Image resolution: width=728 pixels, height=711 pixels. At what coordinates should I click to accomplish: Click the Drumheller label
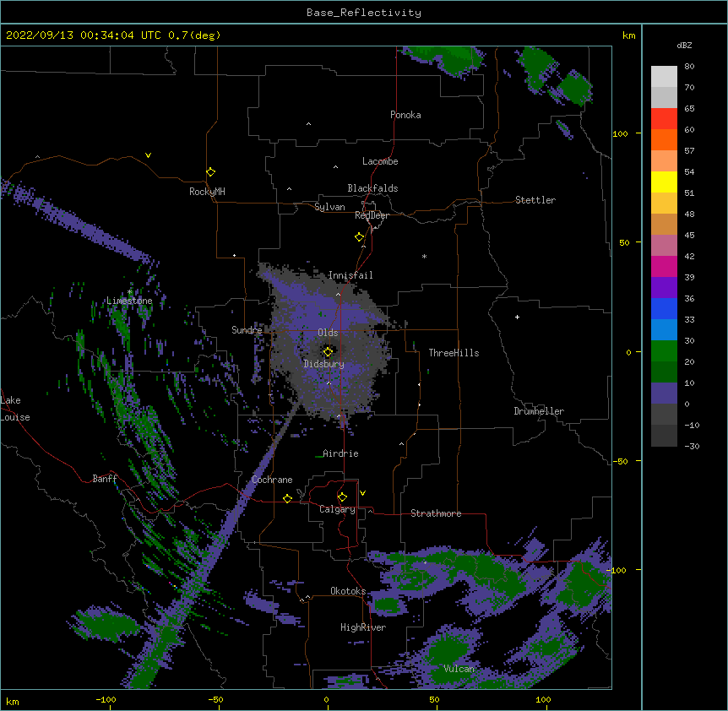[539, 411]
